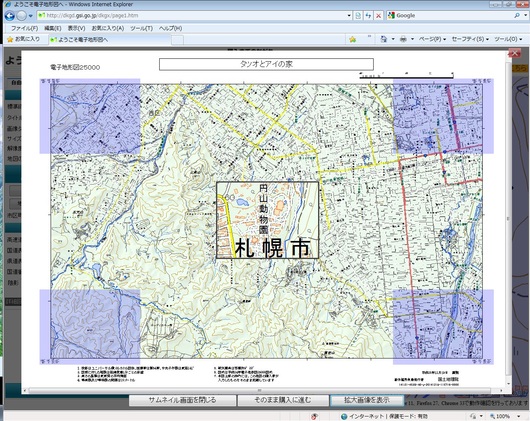
Task: Click サムネイル画面を閉じる button
Action: (183, 400)
